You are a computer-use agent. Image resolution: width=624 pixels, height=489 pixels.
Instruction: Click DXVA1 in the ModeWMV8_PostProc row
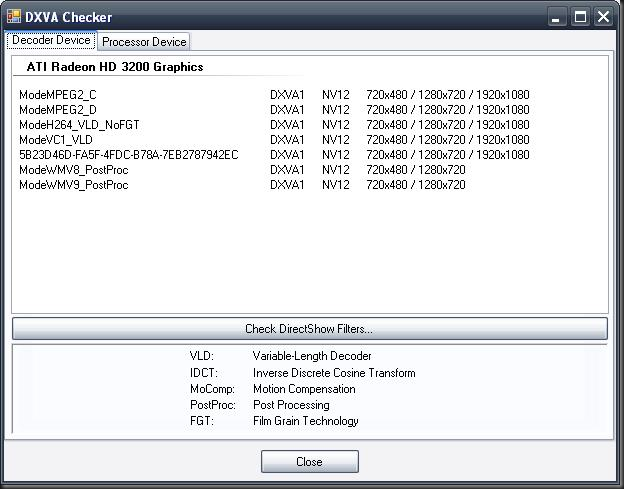[287, 170]
